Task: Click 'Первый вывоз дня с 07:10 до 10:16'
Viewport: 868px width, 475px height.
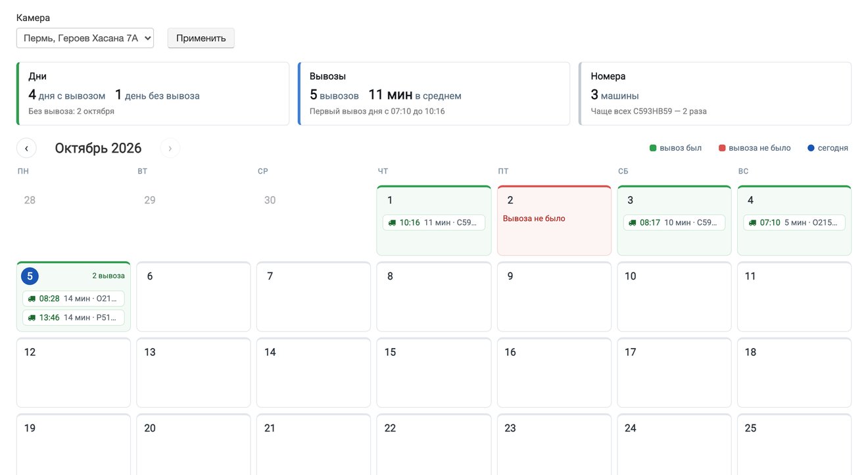Action: tap(377, 111)
